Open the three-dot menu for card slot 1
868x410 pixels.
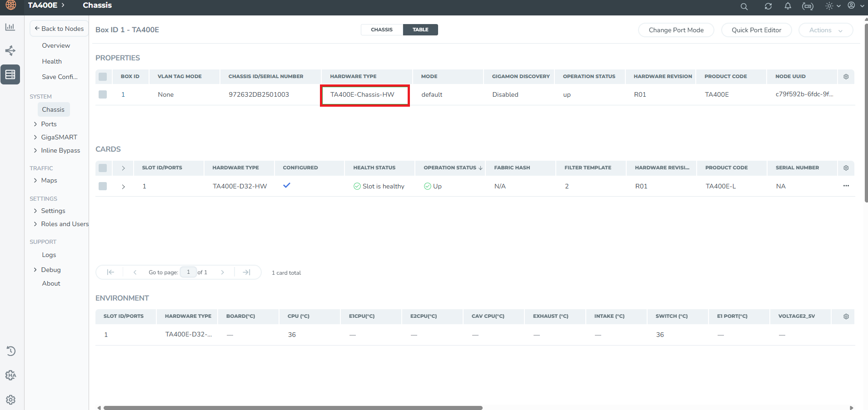(x=846, y=186)
